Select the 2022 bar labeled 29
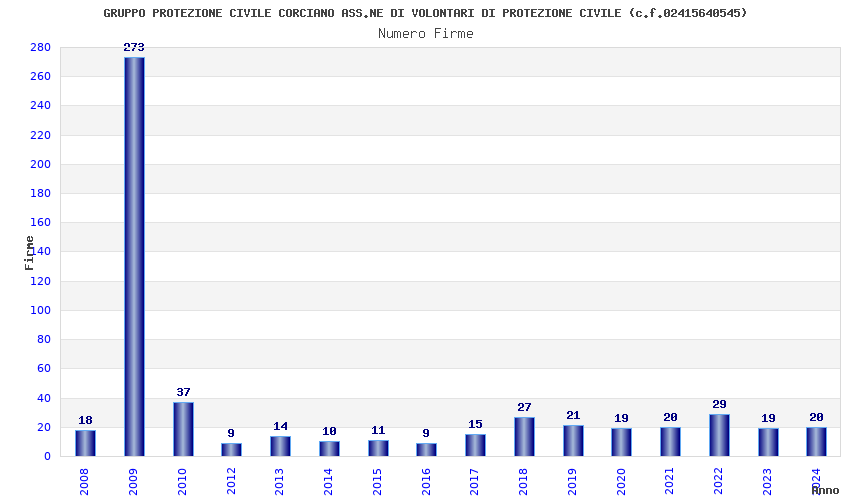Viewport: 850px width, 500px height. click(719, 435)
